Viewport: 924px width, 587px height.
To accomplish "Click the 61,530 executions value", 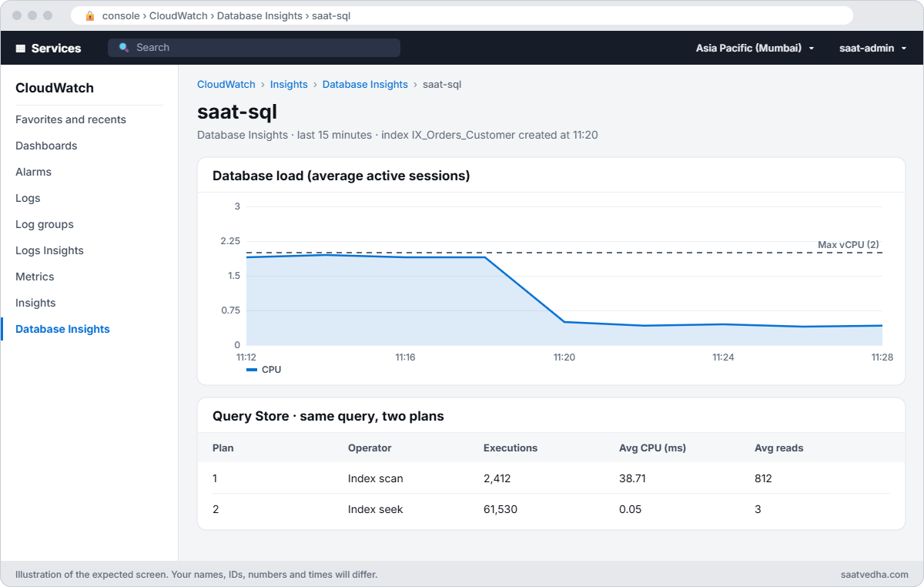I will click(x=500, y=509).
